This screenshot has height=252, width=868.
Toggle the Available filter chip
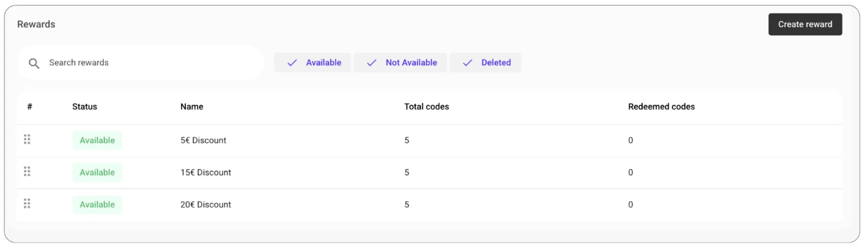[x=312, y=63]
